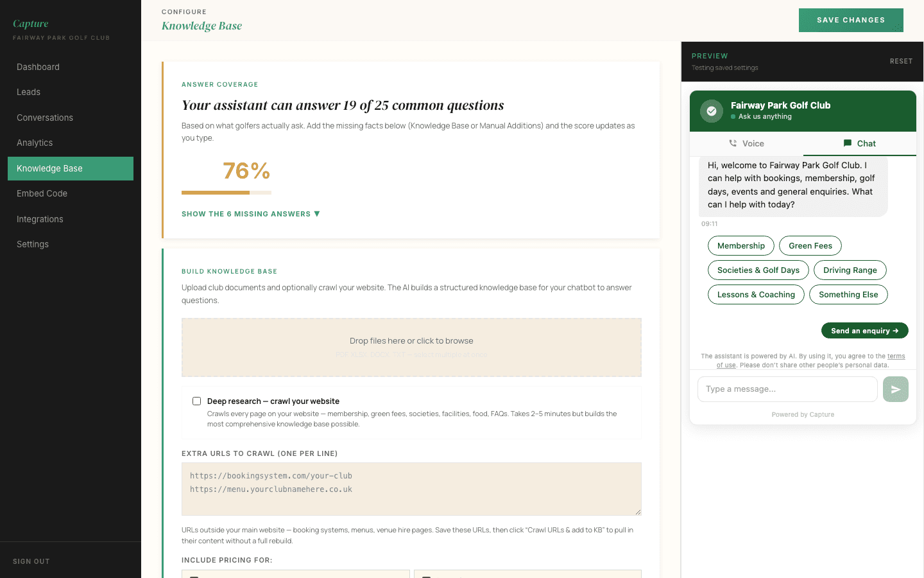924x578 pixels.
Task: Open Settings from the sidebar
Action: 71,245
